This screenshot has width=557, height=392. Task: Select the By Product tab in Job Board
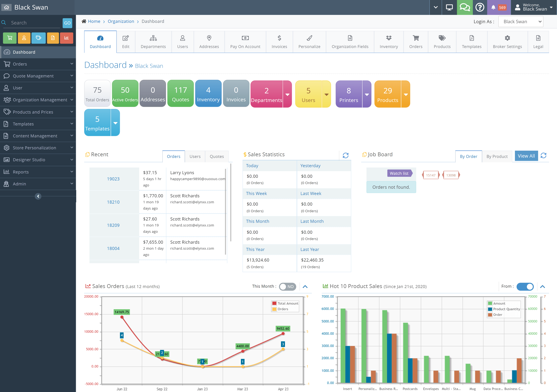(x=497, y=156)
